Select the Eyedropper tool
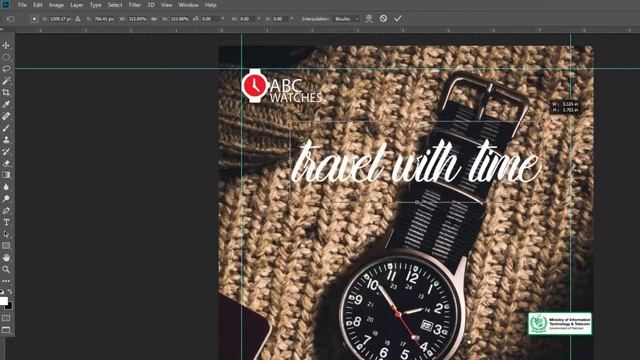Viewport: 640px width, 360px height. (6, 104)
